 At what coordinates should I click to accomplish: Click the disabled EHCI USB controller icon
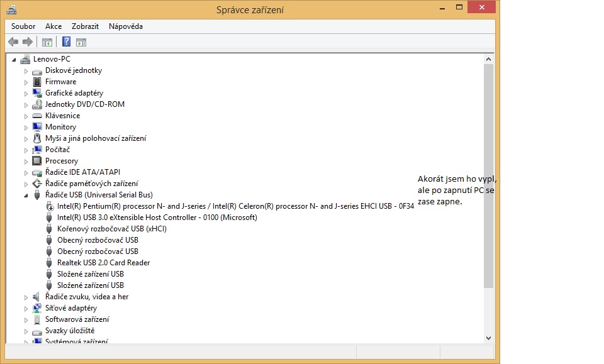pyautogui.click(x=50, y=206)
